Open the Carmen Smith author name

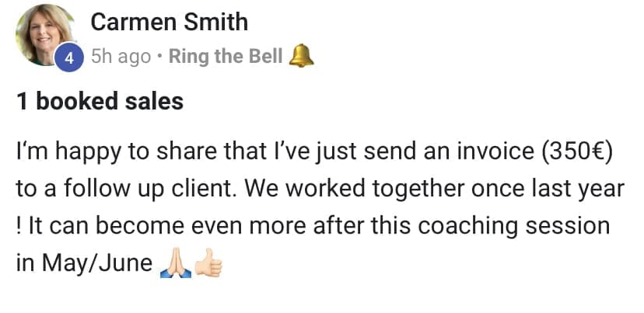coord(169,22)
